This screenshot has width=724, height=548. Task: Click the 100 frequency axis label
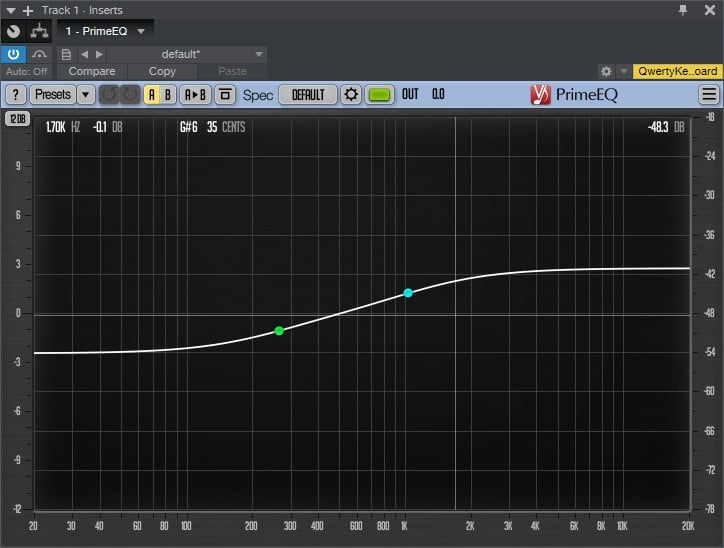186,526
